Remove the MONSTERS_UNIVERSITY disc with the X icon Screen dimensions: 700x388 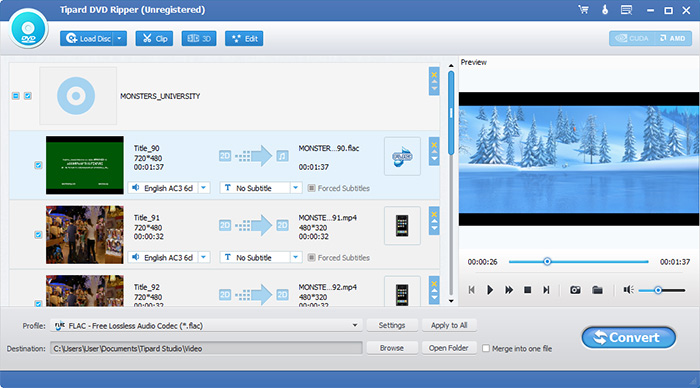point(434,75)
